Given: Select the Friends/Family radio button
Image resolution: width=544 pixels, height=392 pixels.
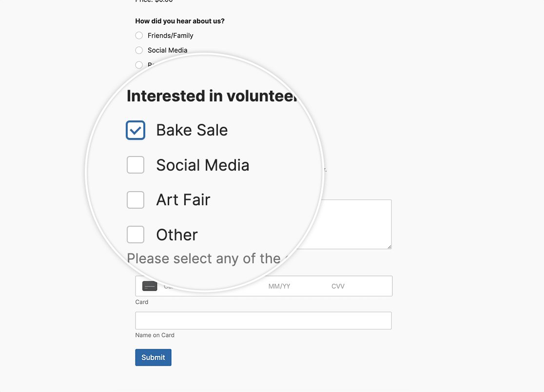Looking at the screenshot, I should [139, 36].
